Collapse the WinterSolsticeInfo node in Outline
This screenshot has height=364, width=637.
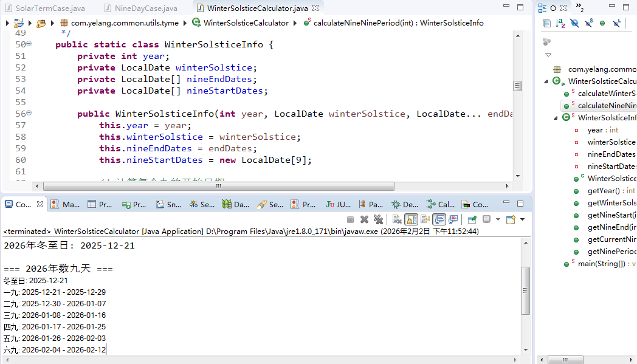(x=556, y=118)
